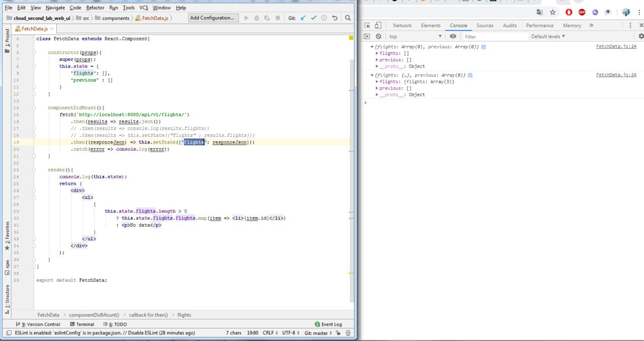Open Search Everywhere magnifier in IDE toolbar
The image size is (644, 341).
pos(348,18)
